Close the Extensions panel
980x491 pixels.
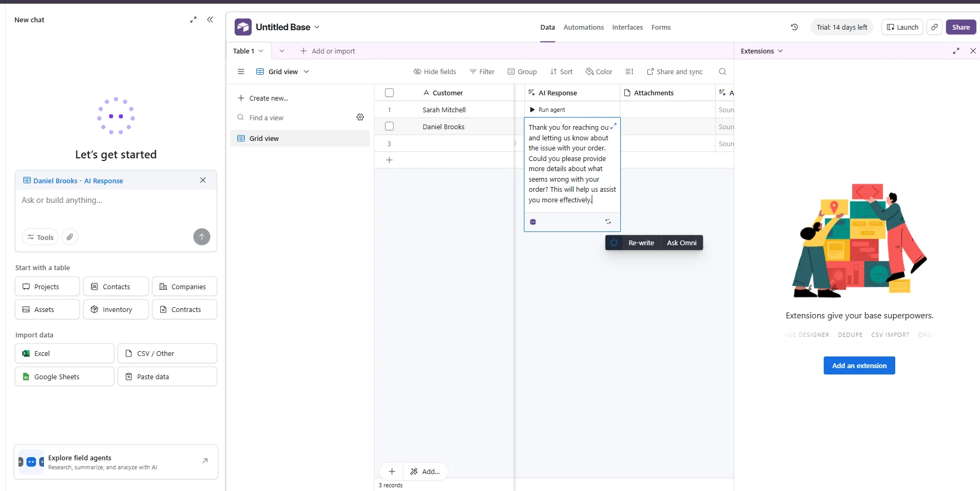tap(973, 51)
